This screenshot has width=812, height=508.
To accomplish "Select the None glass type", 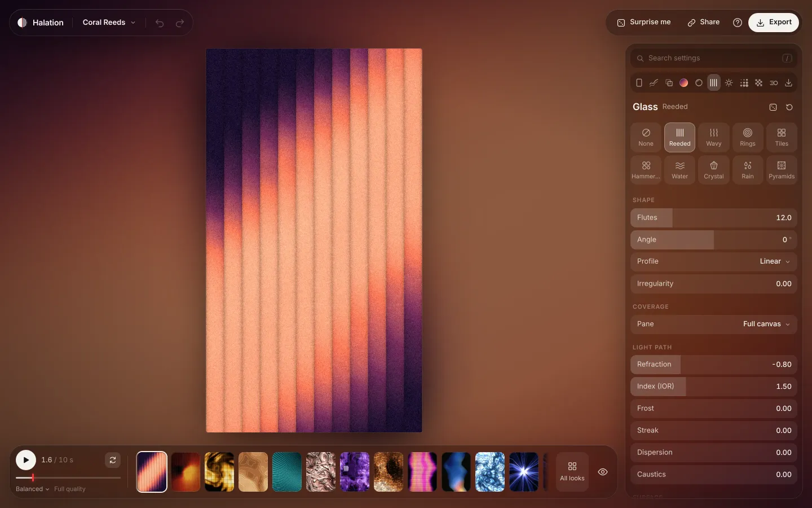I will [x=646, y=137].
